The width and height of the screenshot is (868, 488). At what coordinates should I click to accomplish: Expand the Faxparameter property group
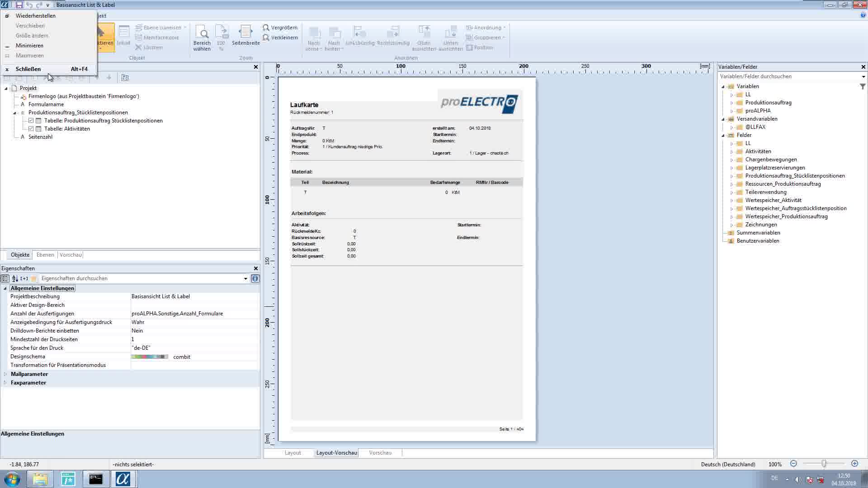click(5, 383)
